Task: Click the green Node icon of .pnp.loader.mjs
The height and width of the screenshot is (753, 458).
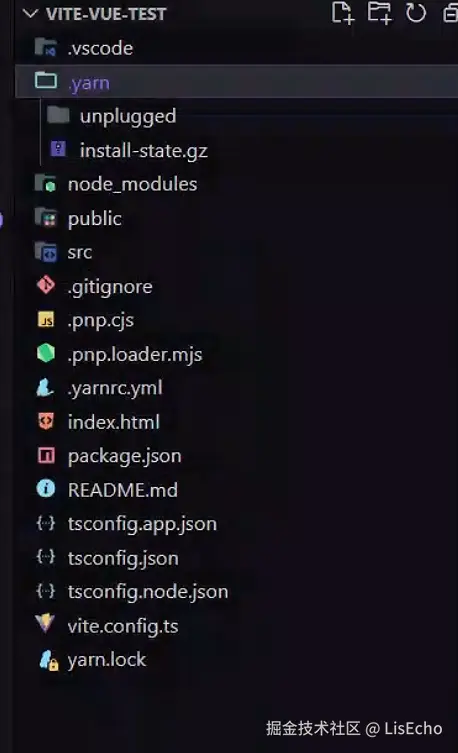Action: tap(46, 353)
